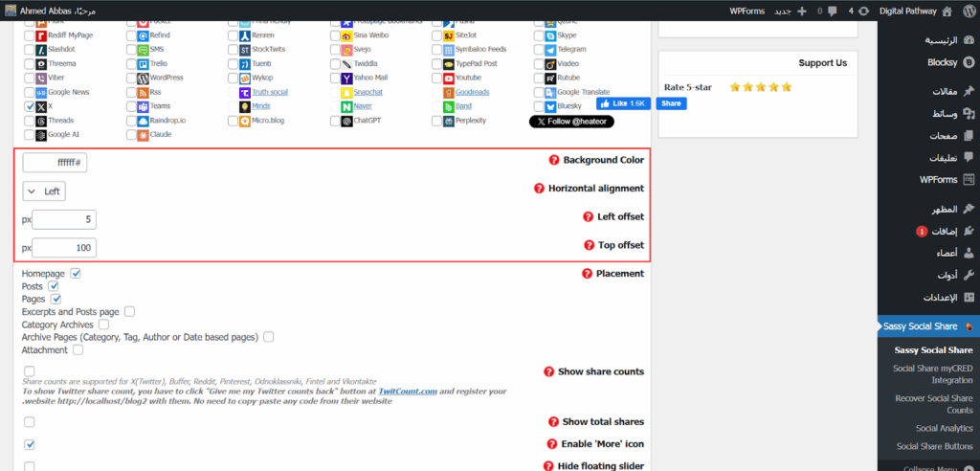This screenshot has width=980, height=471.
Task: Open help for Placement option
Action: tap(587, 274)
